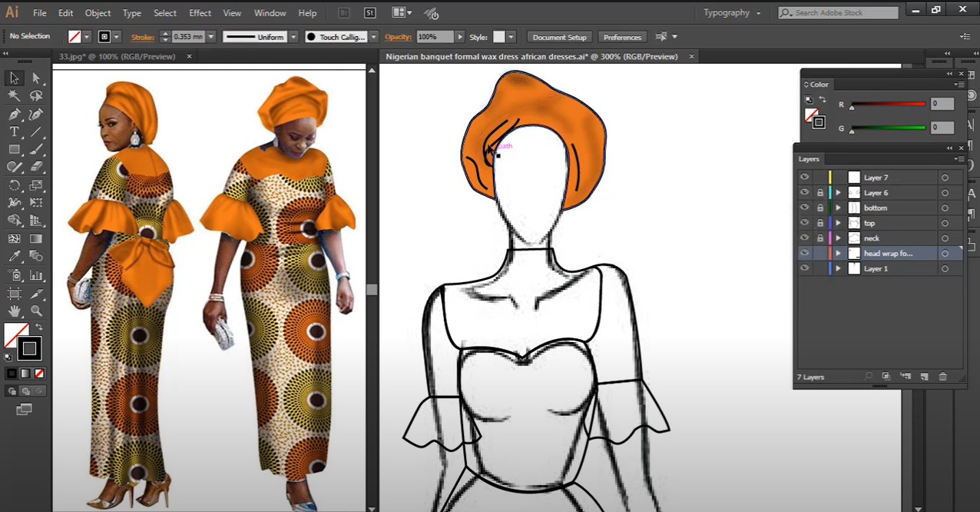
Task: Open the Preferences button
Action: [622, 37]
